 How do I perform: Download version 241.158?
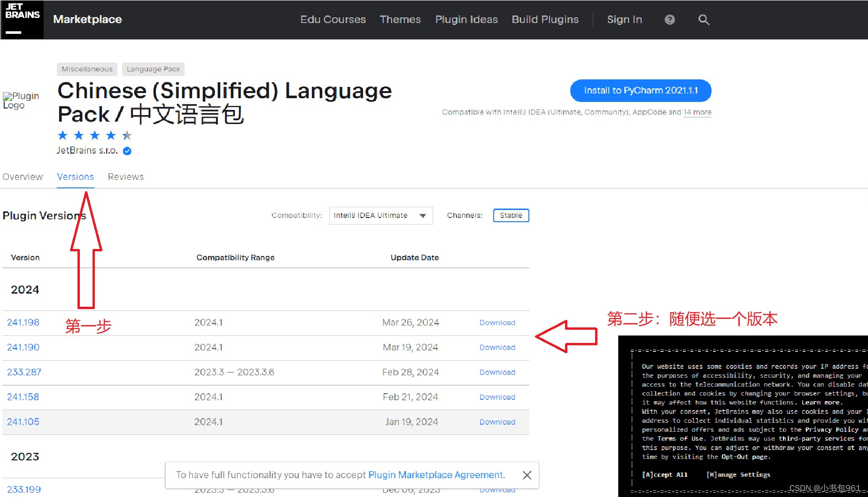point(497,397)
